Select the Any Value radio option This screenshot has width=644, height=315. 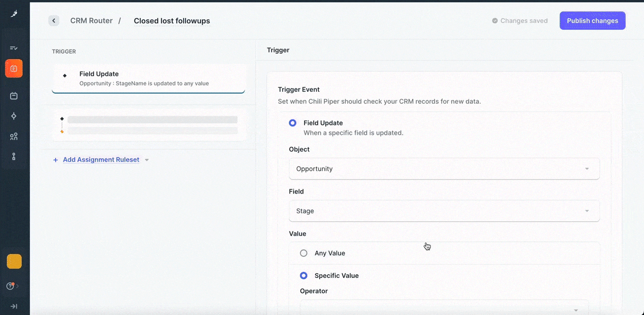(x=304, y=253)
